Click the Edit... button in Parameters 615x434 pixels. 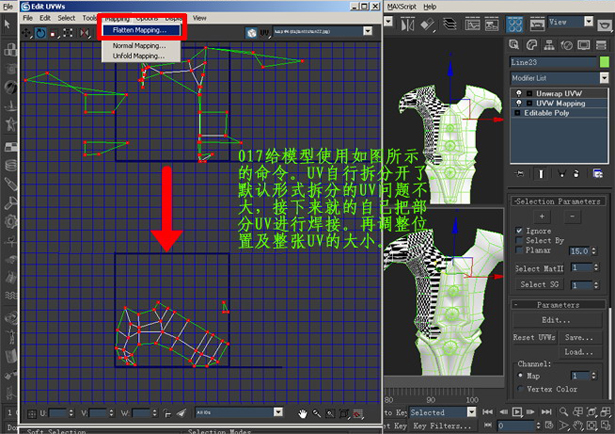(x=558, y=320)
